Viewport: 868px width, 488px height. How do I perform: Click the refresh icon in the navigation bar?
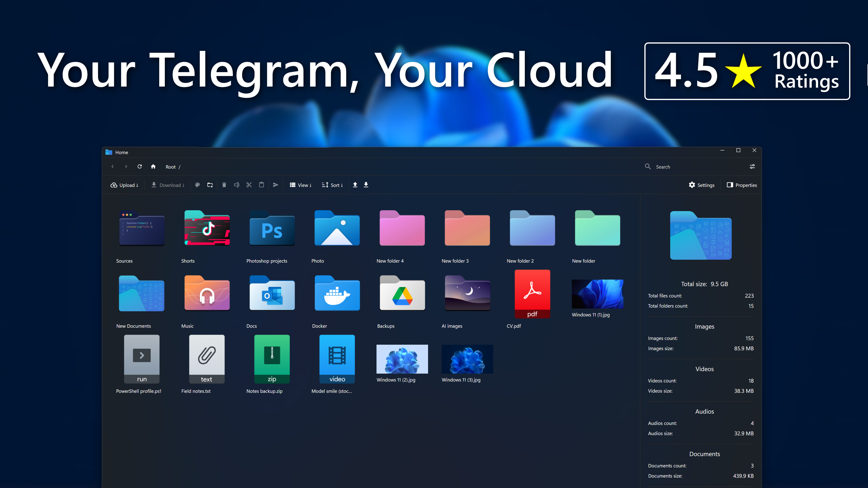(x=140, y=166)
